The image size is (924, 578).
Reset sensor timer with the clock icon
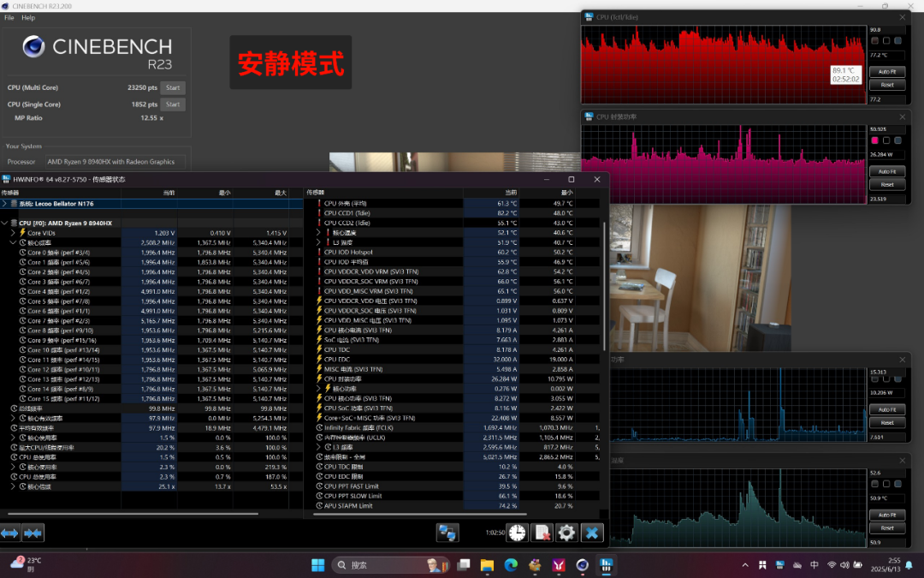click(518, 533)
